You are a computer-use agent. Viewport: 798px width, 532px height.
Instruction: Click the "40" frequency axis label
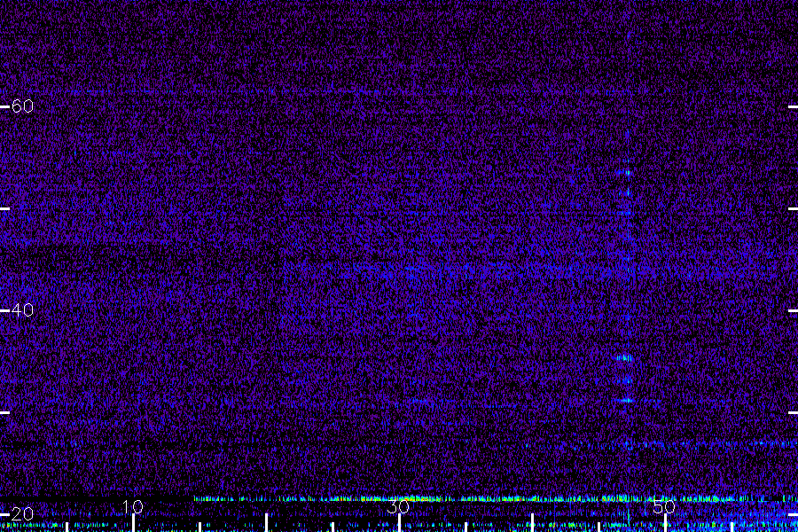click(x=22, y=309)
